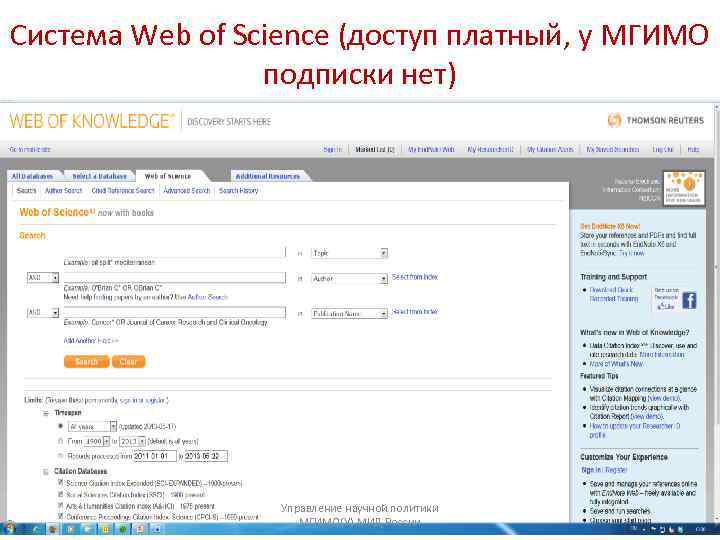Click the Recorded Training link
Image resolution: width=720 pixels, height=540 pixels.
(x=614, y=298)
